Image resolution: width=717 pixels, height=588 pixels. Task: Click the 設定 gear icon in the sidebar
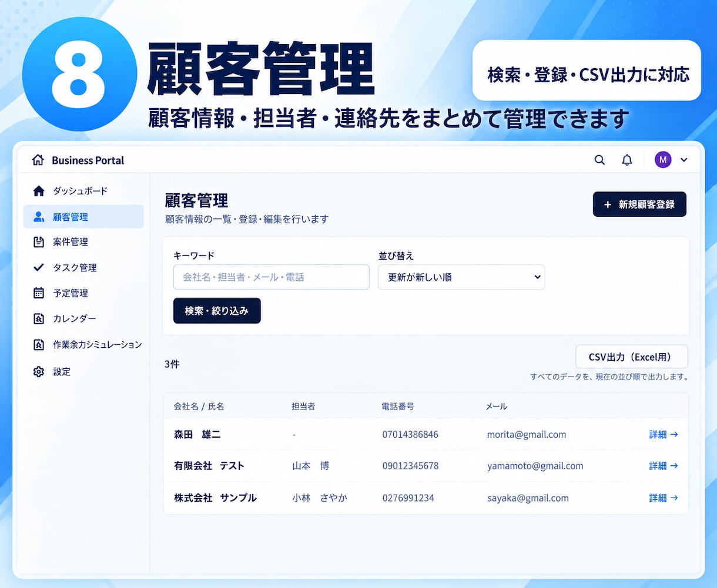(x=39, y=372)
